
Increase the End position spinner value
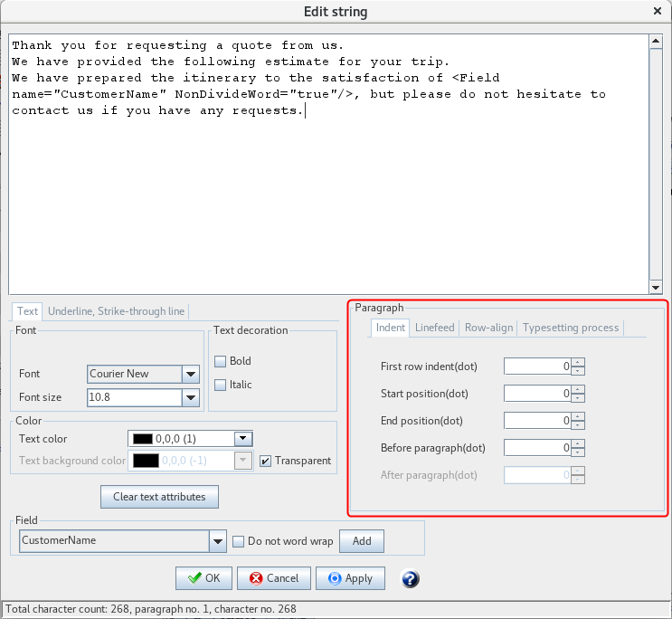(x=579, y=416)
